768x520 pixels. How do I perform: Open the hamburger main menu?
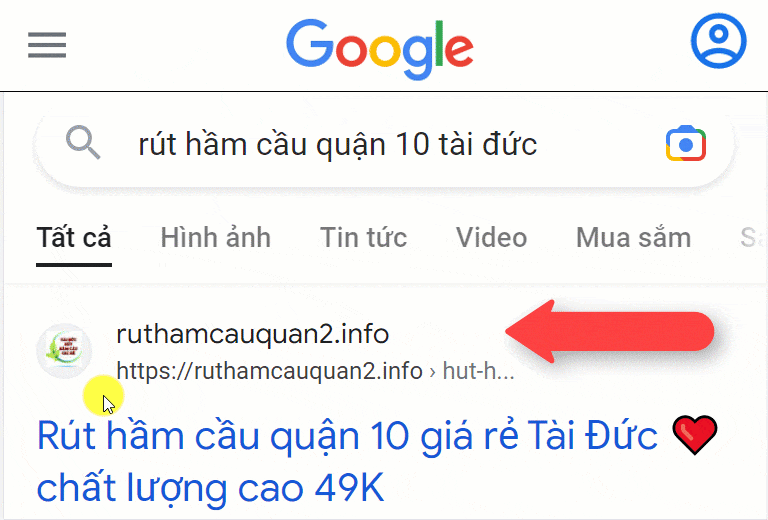click(x=47, y=45)
